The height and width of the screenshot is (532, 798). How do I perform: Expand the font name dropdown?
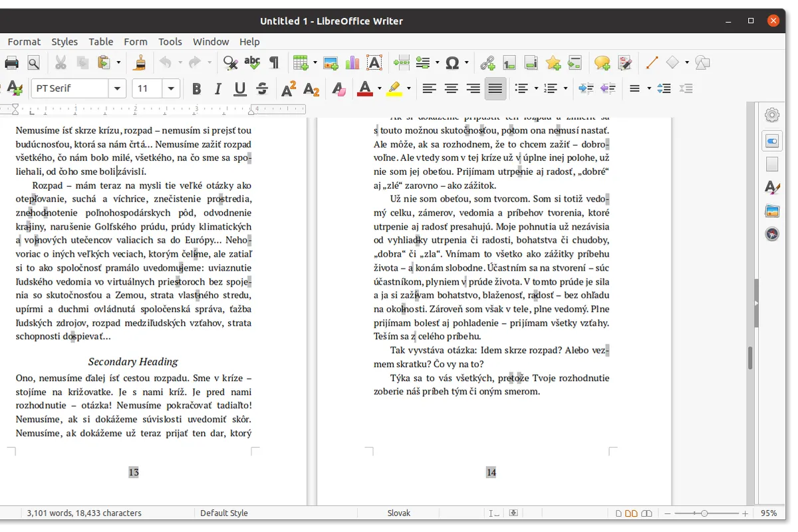click(118, 88)
